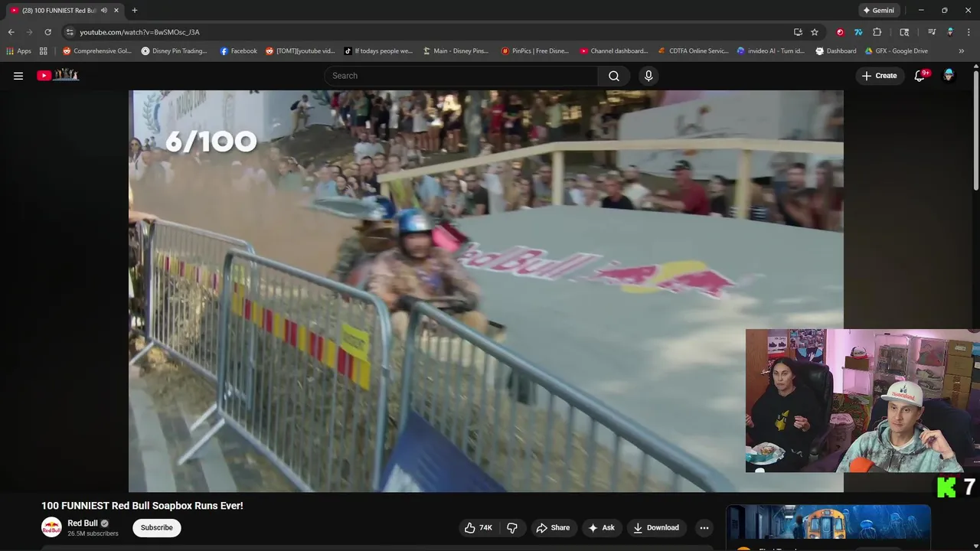Screen dimensions: 980x551
Task: Open the Extensions puzzle menu
Action: pyautogui.click(x=877, y=32)
